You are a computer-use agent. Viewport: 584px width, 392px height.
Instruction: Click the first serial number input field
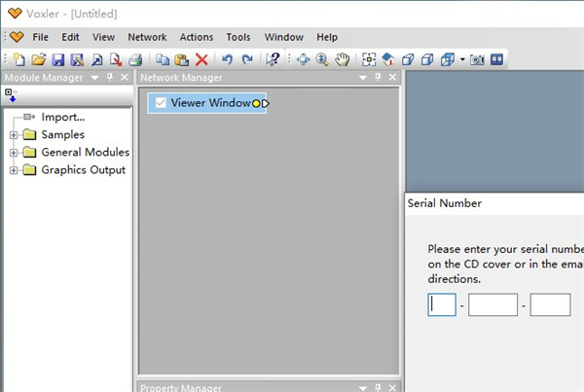tap(442, 305)
